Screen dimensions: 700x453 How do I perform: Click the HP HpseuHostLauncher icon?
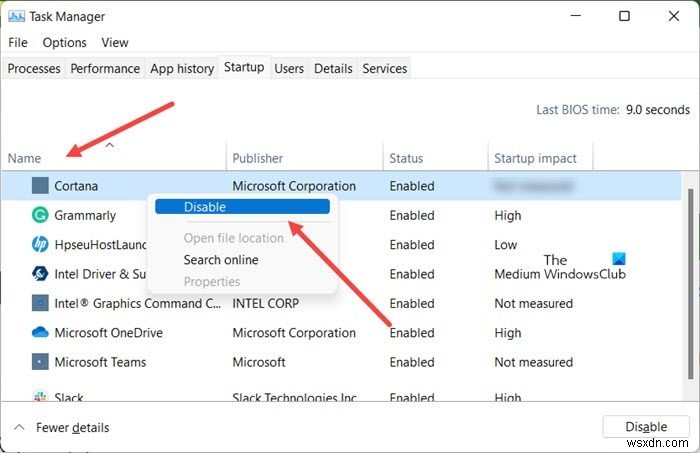pos(40,244)
